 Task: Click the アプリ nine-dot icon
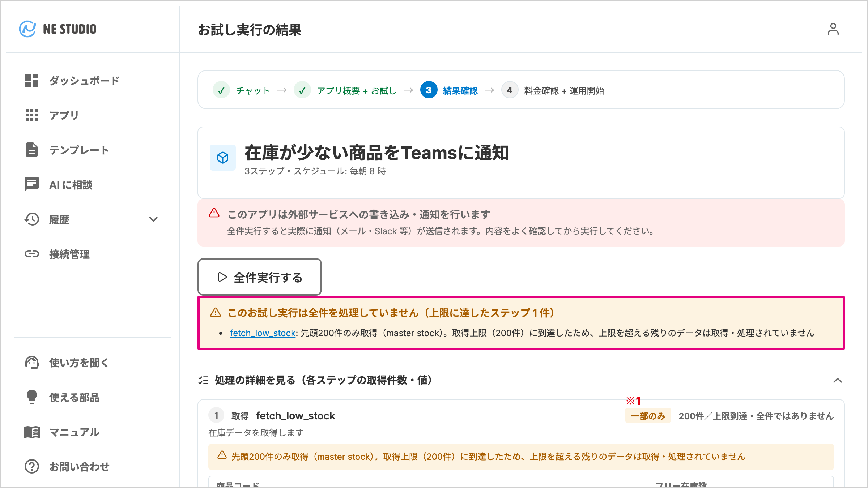click(x=32, y=115)
